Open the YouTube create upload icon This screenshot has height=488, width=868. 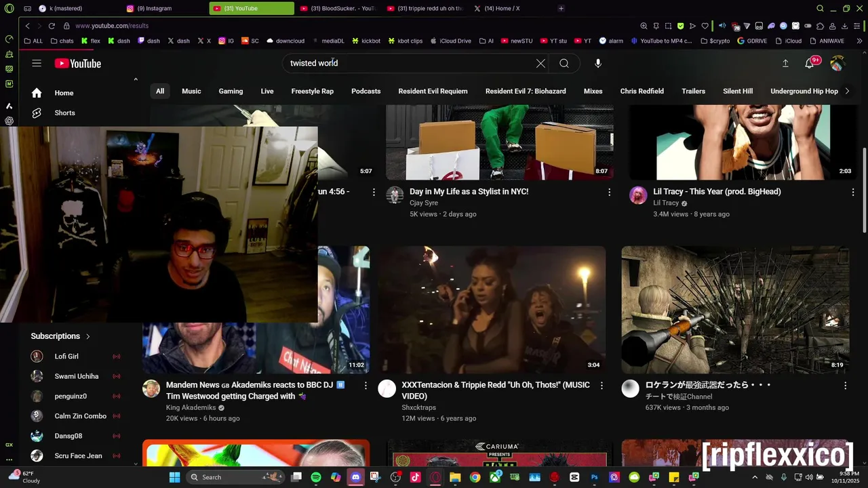[785, 63]
